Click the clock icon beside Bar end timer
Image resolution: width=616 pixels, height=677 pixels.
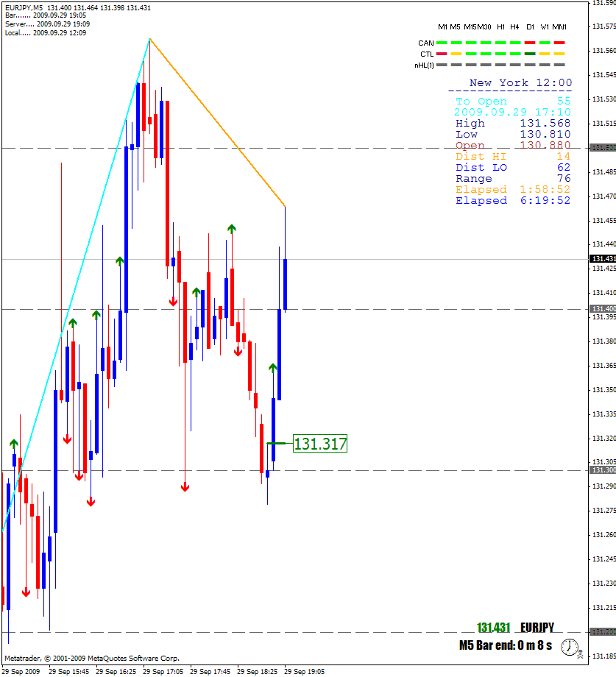pos(570,648)
